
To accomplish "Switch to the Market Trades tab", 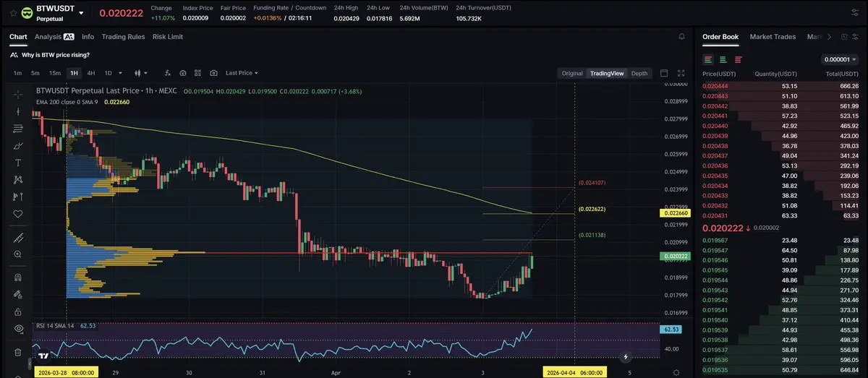I will (x=773, y=37).
